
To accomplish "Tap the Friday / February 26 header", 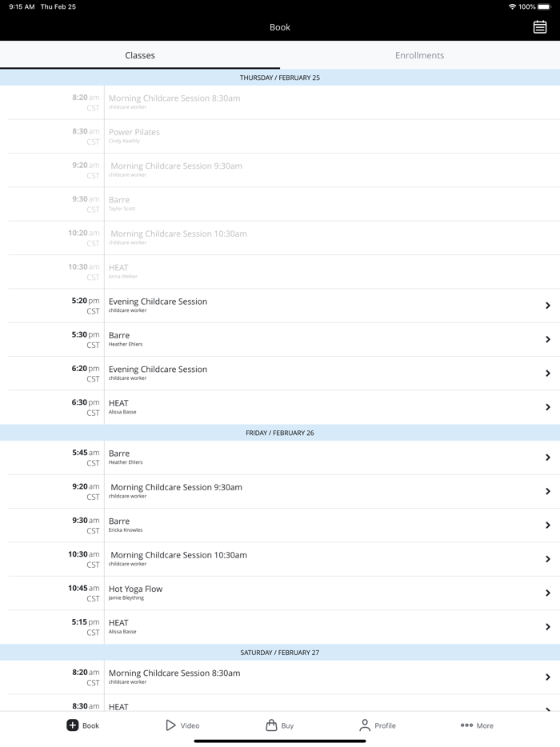I will tap(280, 433).
